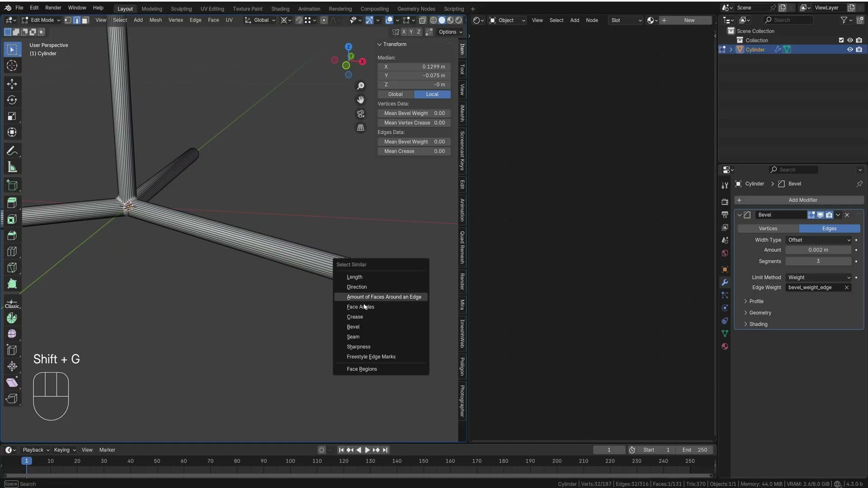Toggle Cylinder visibility eye in outliner
Viewport: 868px width, 488px height.
tap(850, 50)
